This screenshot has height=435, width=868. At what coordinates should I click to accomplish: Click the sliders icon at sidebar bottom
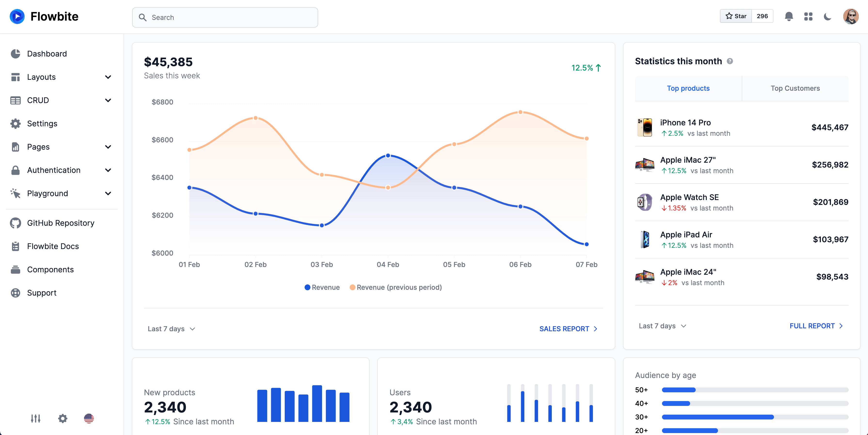pyautogui.click(x=35, y=419)
